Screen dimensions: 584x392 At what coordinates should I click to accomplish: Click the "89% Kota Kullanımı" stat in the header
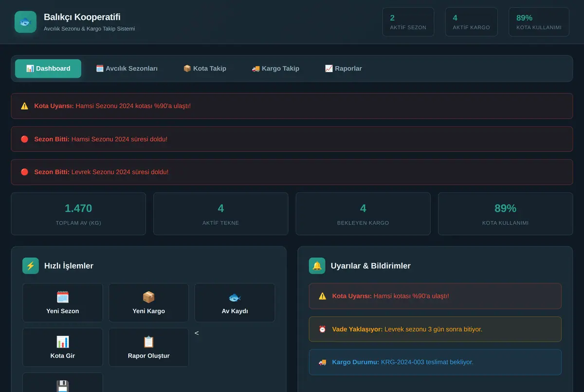coord(539,22)
